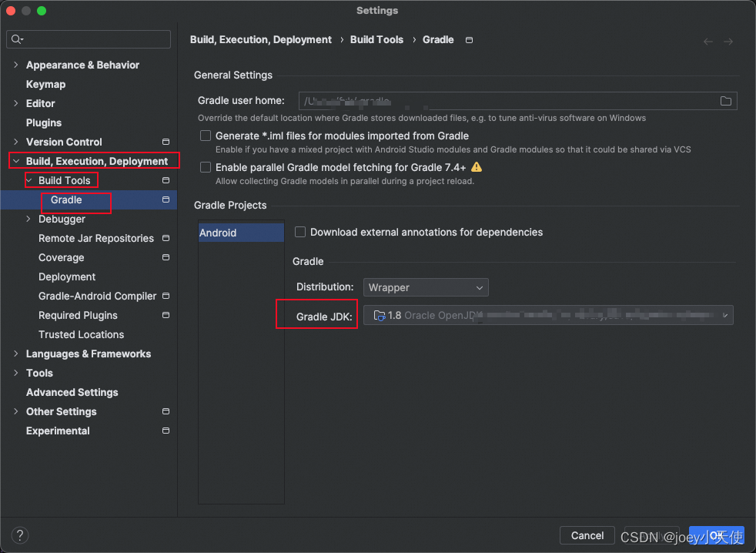
Task: Click the forward navigation arrow
Action: [x=728, y=42]
